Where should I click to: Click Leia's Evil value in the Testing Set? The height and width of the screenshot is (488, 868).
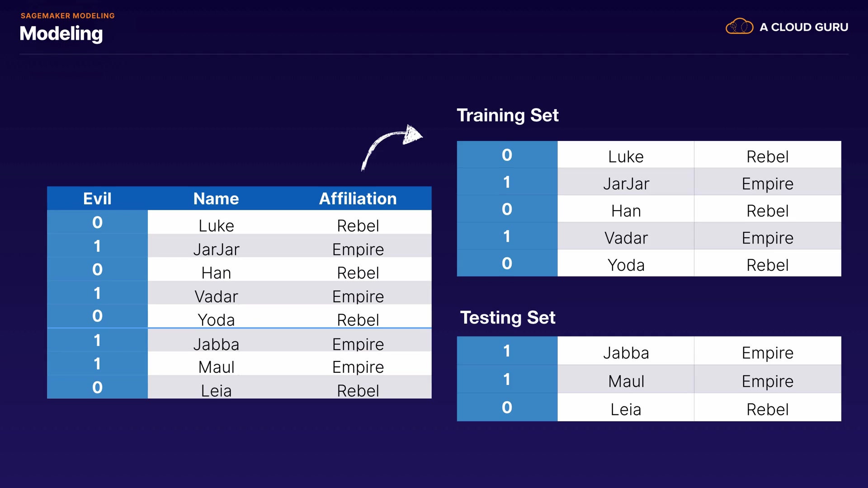[507, 408]
